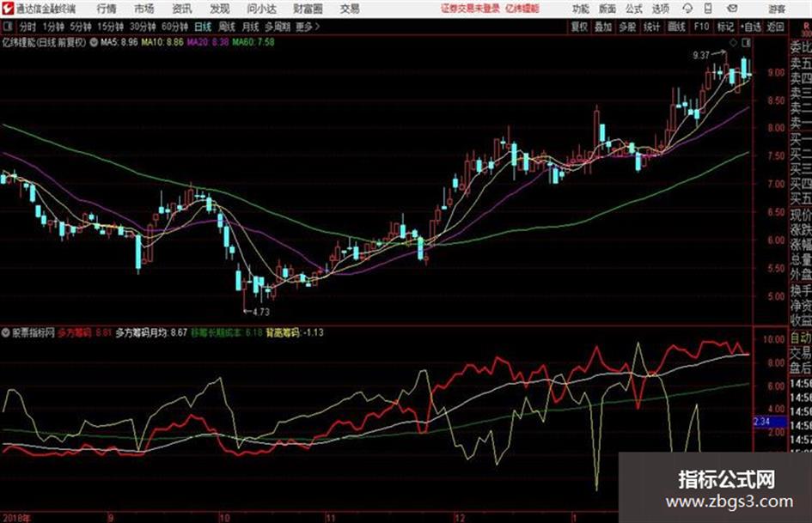The image size is (812, 523).
Task: Click the 多方筹码 indicator label
Action: pyautogui.click(x=74, y=332)
